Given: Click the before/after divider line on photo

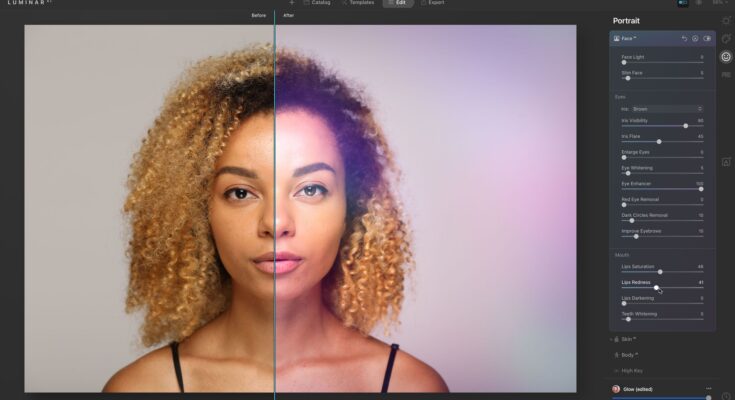Looking at the screenshot, I should (275, 200).
